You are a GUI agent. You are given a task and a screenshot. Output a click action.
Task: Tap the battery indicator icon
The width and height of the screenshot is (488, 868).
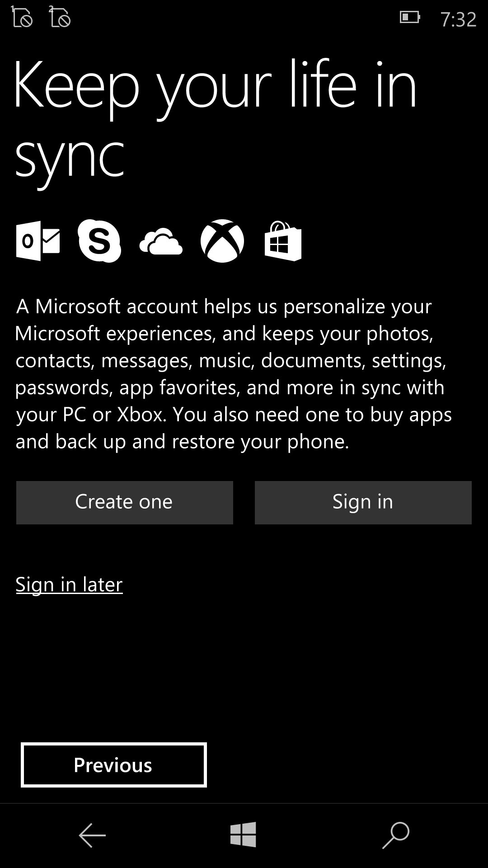pyautogui.click(x=410, y=18)
